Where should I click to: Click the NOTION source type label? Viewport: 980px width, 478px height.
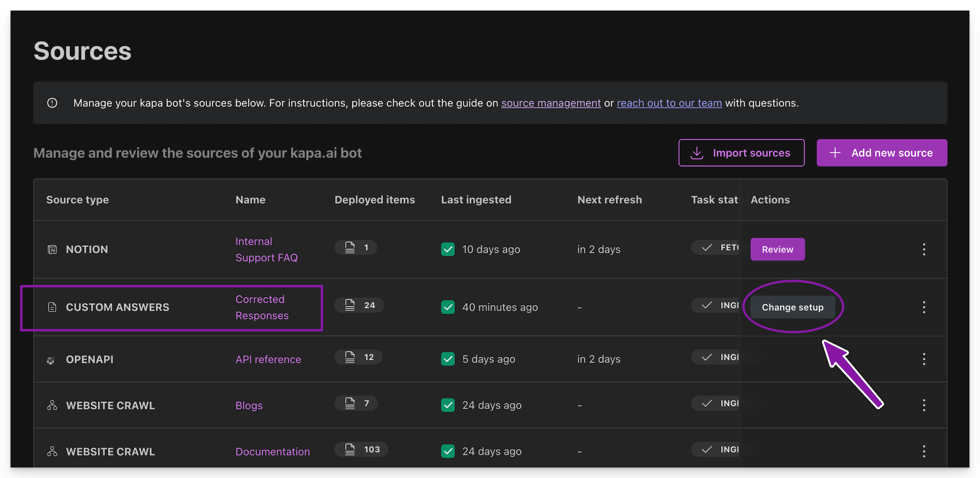[87, 250]
